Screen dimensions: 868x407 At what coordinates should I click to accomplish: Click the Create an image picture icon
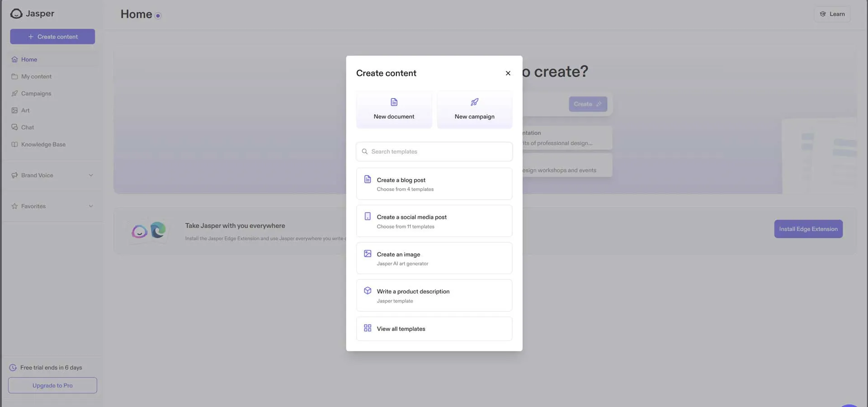coord(368,254)
